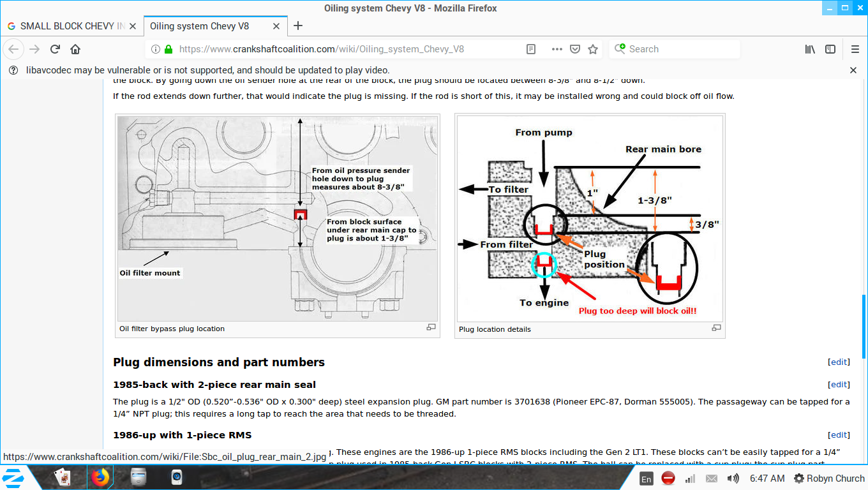Open the Firefox hamburger menu
Image resolution: width=868 pixels, height=490 pixels.
855,49
